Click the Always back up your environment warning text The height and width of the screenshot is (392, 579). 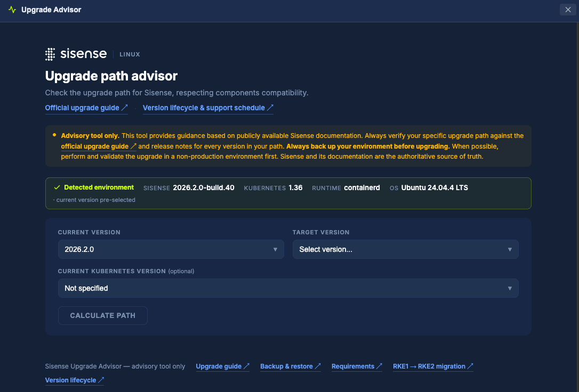[368, 146]
